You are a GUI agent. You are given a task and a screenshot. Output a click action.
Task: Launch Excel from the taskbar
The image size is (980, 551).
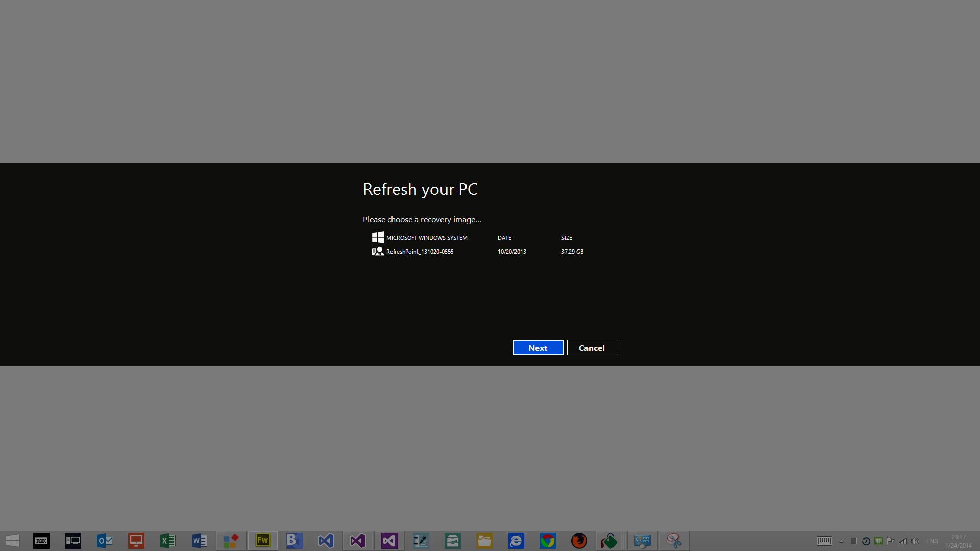coord(168,541)
